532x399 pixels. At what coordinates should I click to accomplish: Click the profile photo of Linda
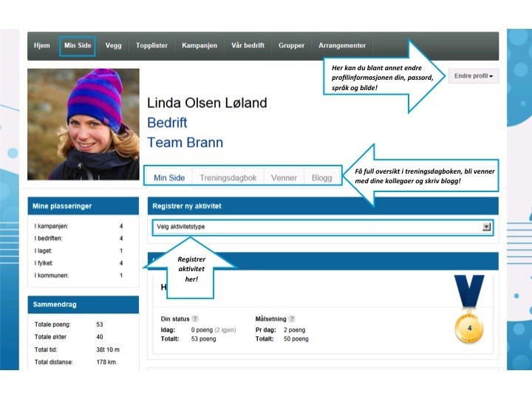pyautogui.click(x=83, y=124)
